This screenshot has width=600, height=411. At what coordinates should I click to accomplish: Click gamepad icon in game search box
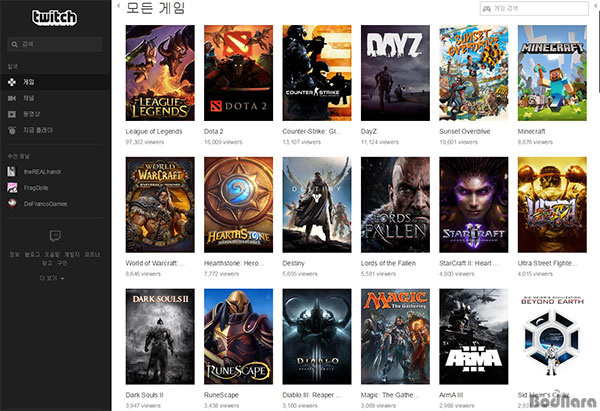click(486, 8)
